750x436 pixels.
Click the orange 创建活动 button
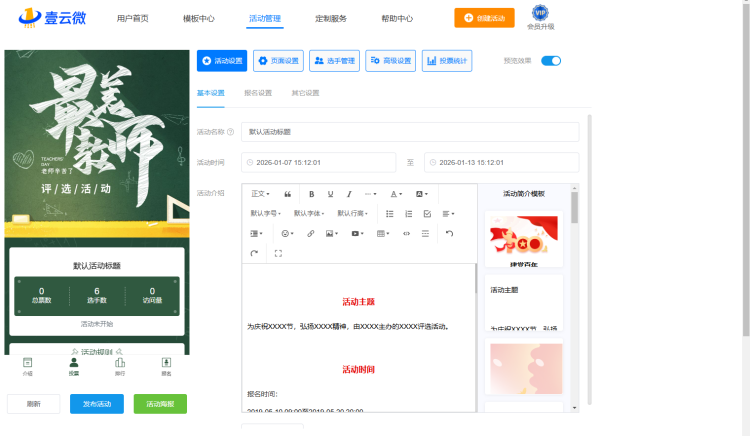(x=477, y=18)
